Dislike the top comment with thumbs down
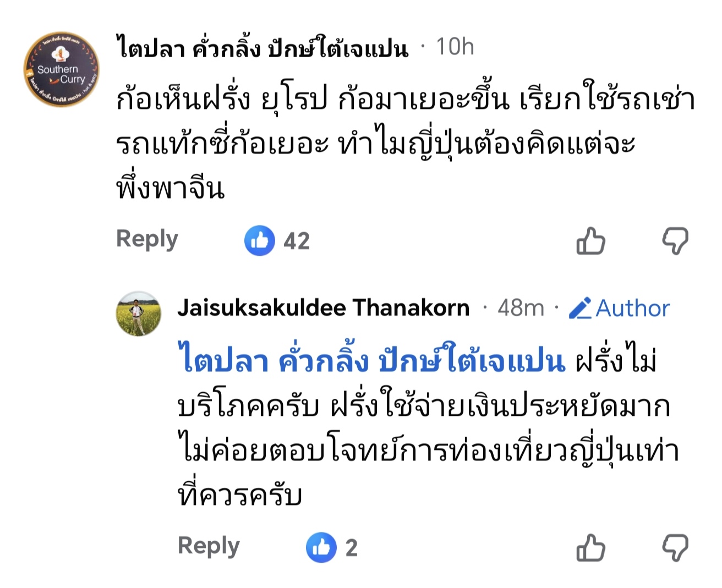This screenshot has width=722, height=588. (x=675, y=241)
